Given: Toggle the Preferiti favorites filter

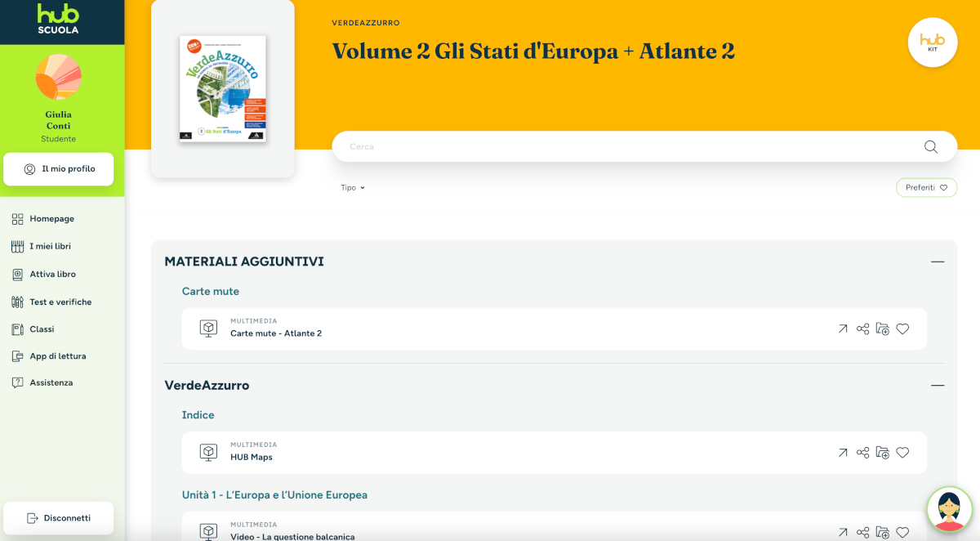Looking at the screenshot, I should 926,188.
